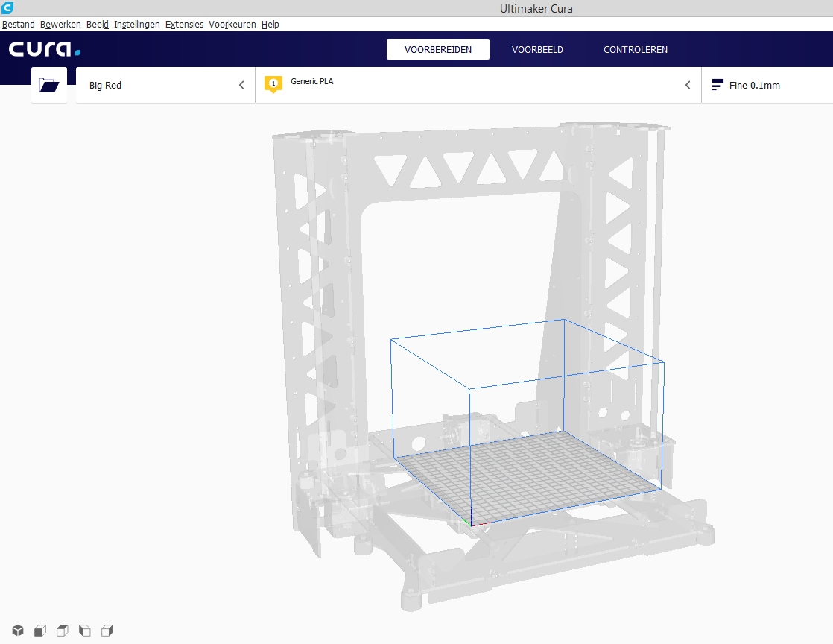Open the Instellingen menu
Image resolution: width=833 pixels, height=644 pixels.
click(x=136, y=25)
